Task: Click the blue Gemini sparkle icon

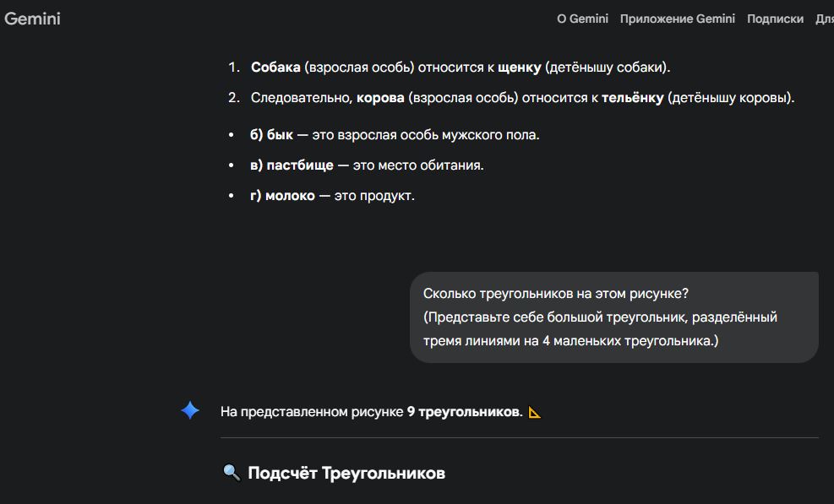Action: tap(191, 411)
